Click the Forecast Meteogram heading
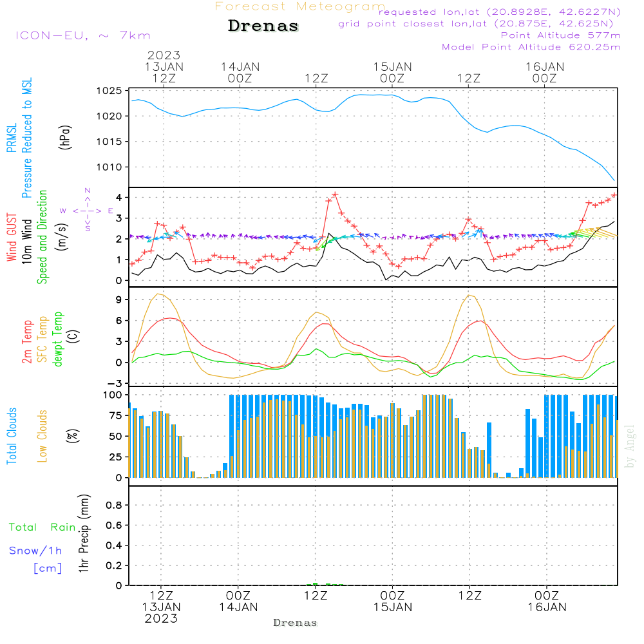 (299, 6)
